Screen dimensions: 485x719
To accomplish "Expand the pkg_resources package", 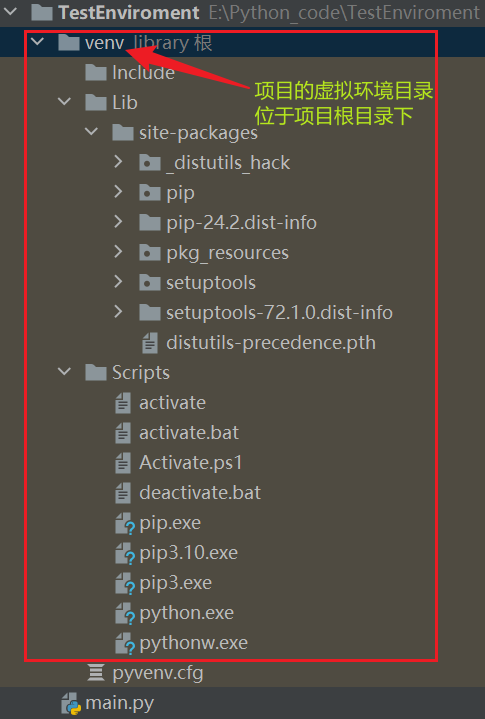I will click(x=118, y=252).
